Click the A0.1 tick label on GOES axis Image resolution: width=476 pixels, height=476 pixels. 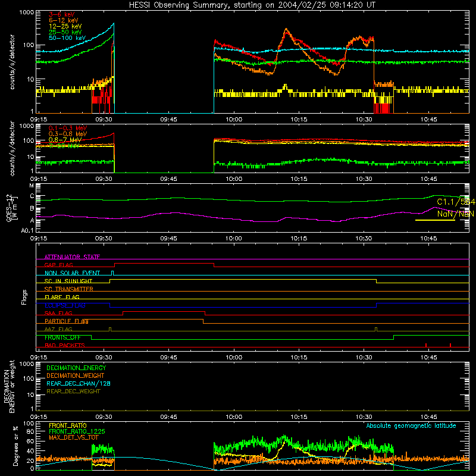coord(27,230)
